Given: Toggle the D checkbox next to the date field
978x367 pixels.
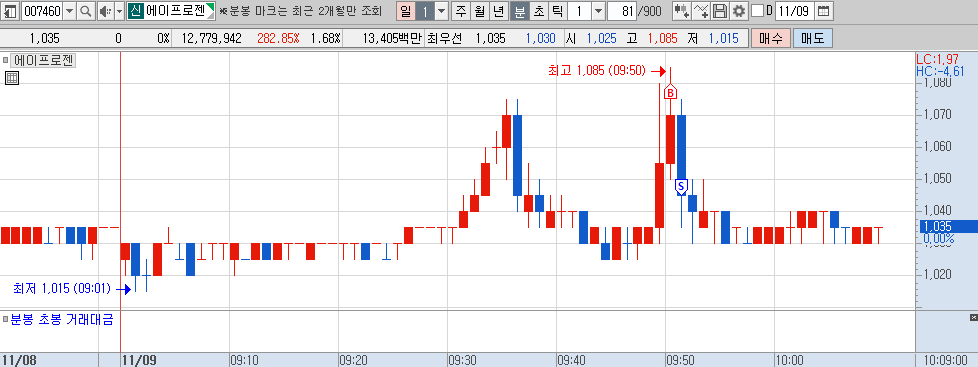Looking at the screenshot, I should (x=757, y=11).
